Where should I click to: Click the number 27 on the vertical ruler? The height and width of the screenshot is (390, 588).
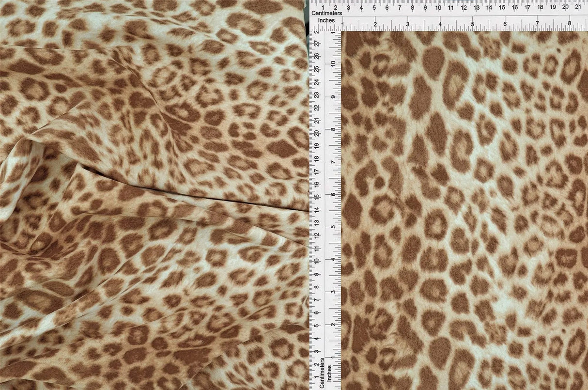point(317,43)
